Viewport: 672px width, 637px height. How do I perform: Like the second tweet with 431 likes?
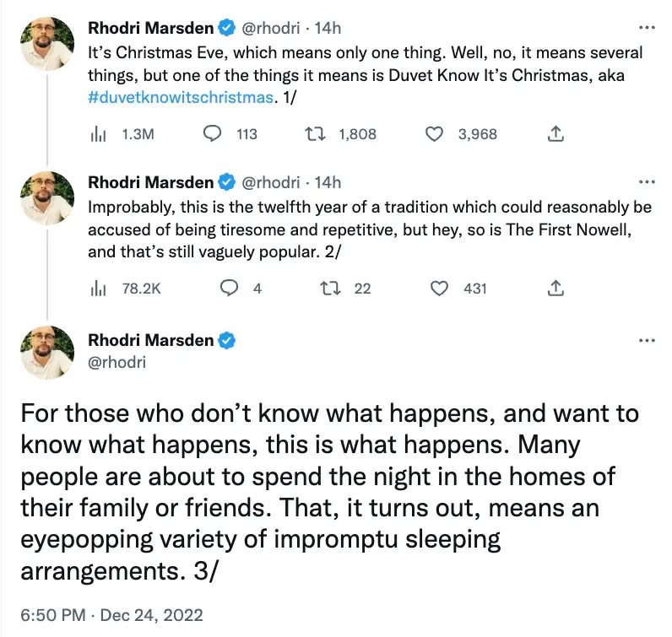[439, 289]
